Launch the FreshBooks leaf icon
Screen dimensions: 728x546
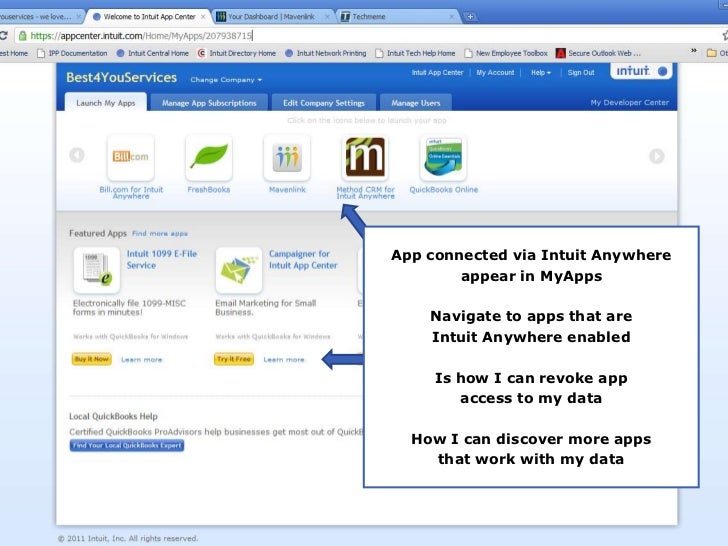[x=208, y=157]
